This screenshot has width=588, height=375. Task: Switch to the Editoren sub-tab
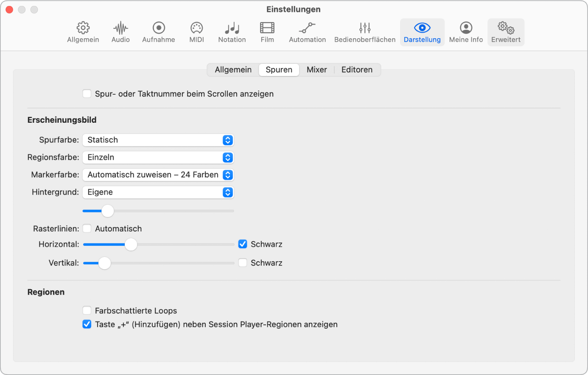[x=357, y=70]
